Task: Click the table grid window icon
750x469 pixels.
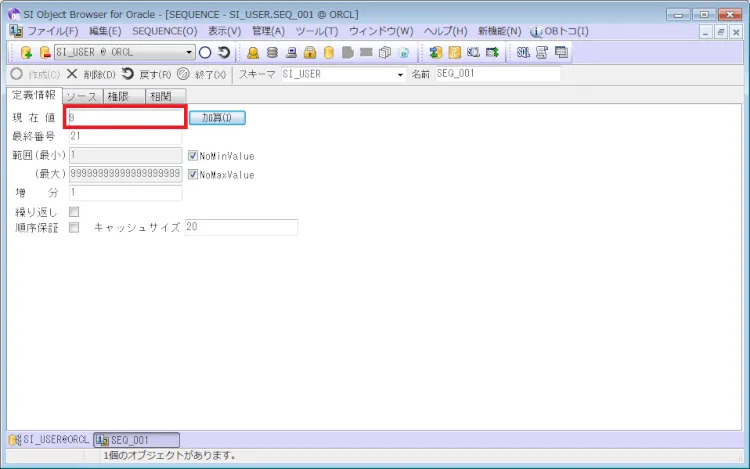Action: pyautogui.click(x=561, y=52)
